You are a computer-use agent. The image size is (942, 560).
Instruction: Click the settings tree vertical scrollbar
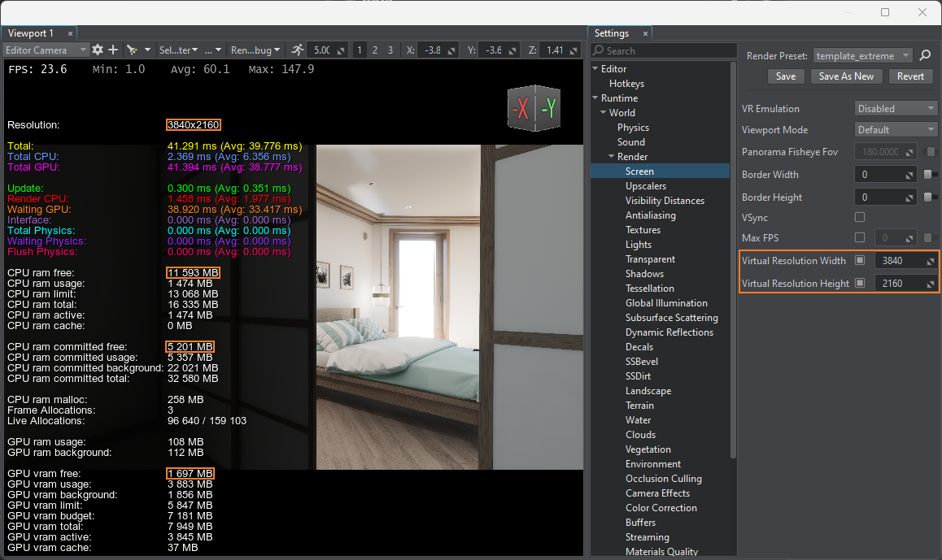733,258
